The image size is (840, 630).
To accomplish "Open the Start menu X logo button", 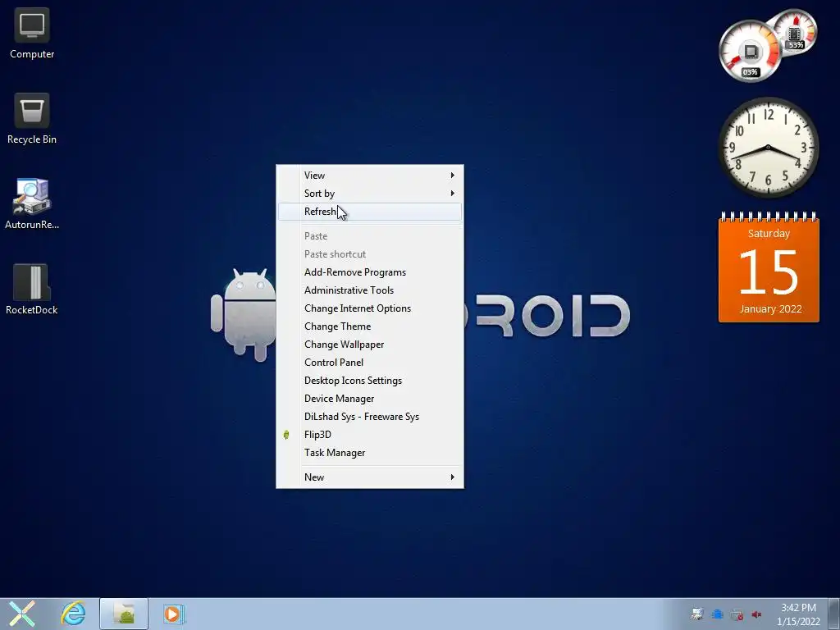I will click(22, 614).
